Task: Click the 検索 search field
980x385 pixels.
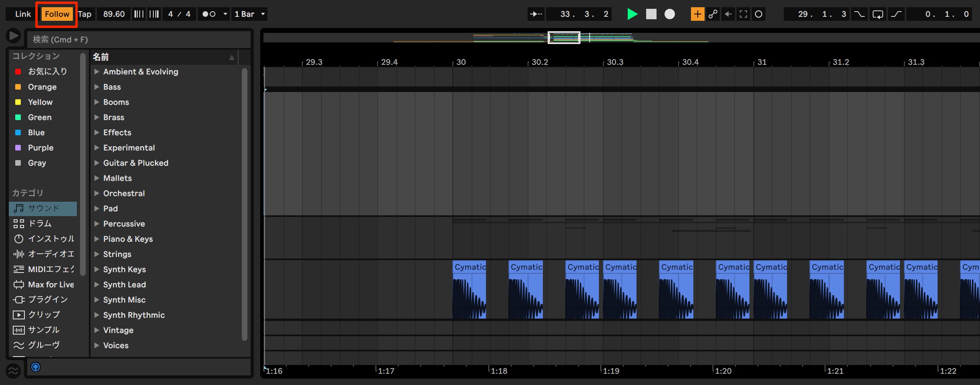Action: tap(139, 40)
